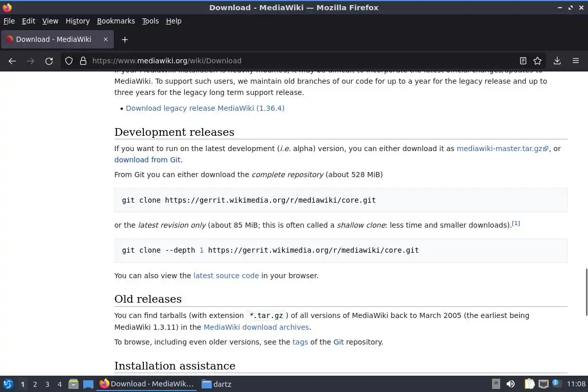
Task: Click the git clone --depth 1 command
Action: 270,250
